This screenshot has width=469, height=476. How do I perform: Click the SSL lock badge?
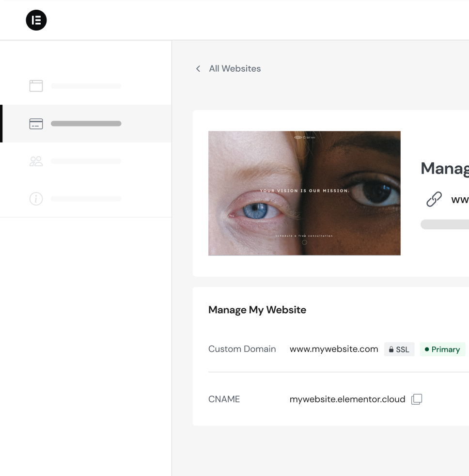[399, 349]
